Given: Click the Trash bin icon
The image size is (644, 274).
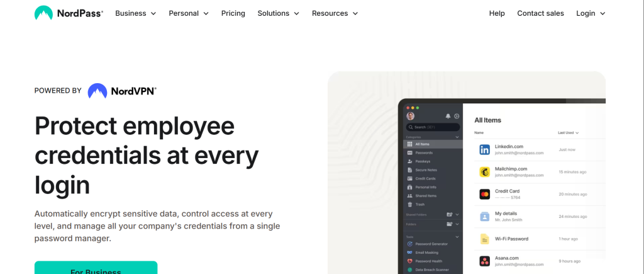Looking at the screenshot, I should click(x=409, y=205).
